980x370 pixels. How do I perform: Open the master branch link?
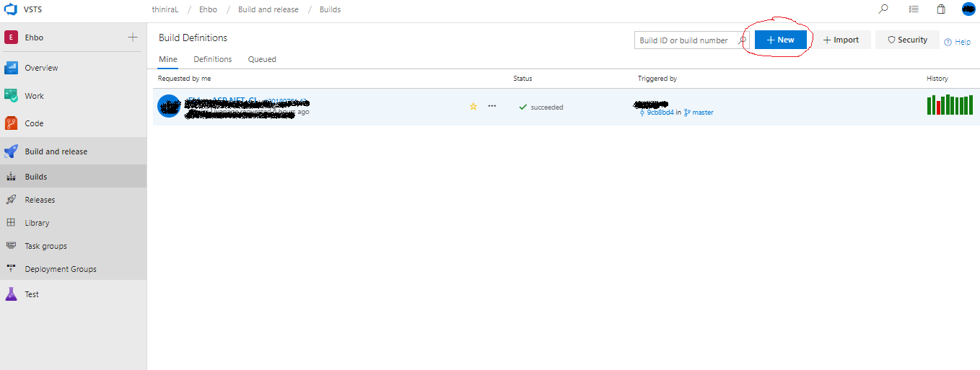703,113
